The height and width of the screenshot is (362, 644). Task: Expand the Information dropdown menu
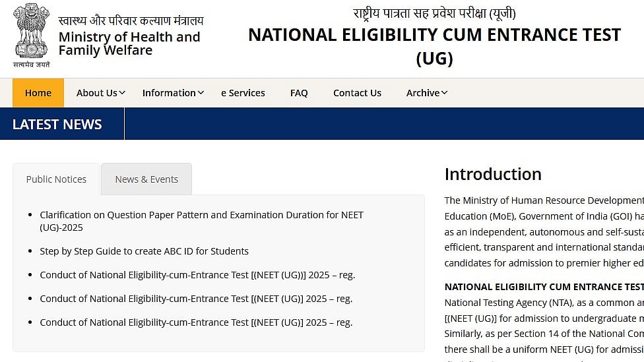point(173,93)
